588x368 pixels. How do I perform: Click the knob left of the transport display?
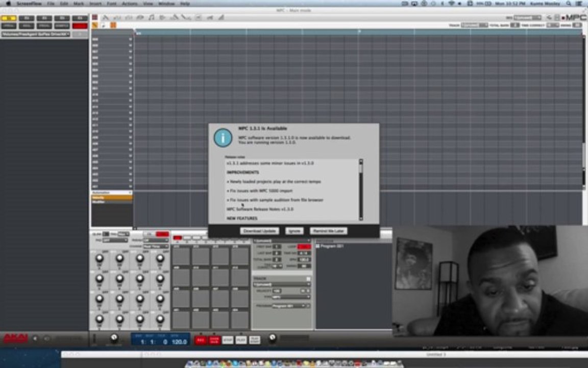[114, 338]
